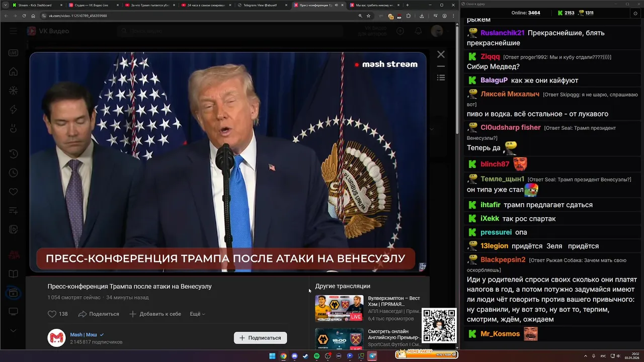Reload the page with refresh icon

[24, 16]
